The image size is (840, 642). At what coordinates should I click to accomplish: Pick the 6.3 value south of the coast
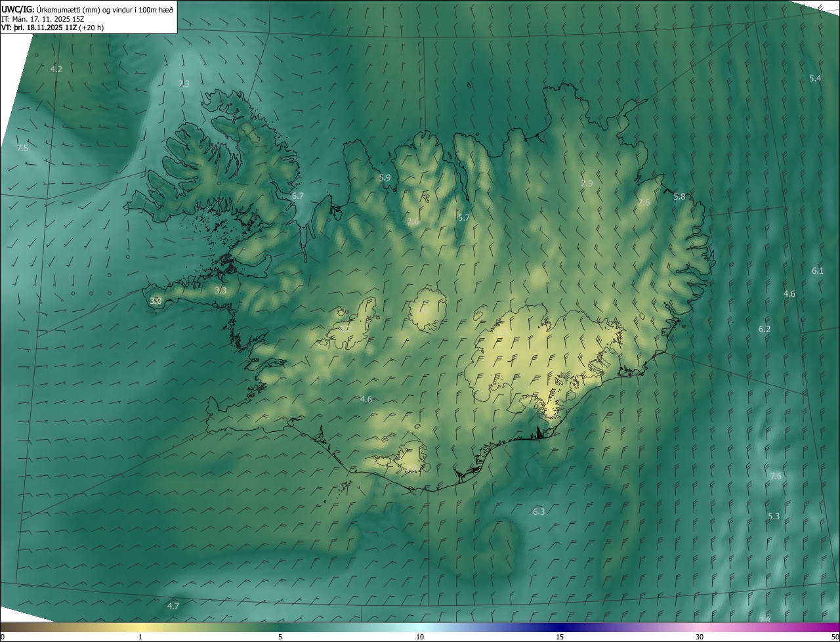539,511
